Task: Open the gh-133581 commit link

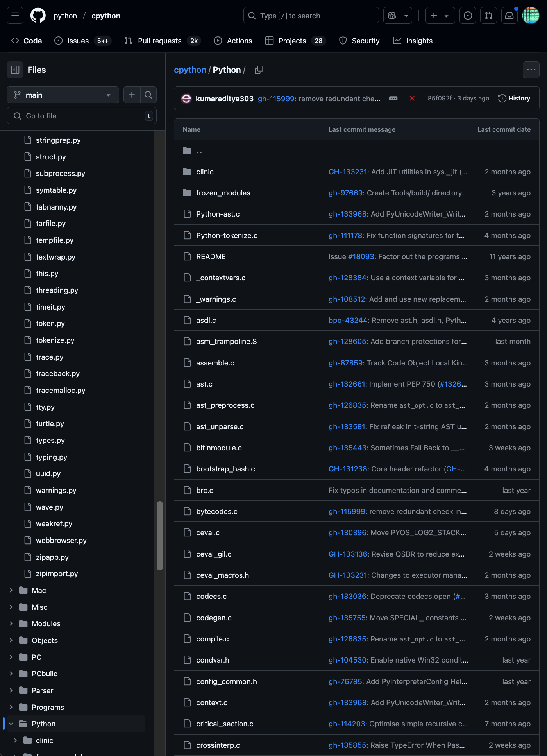Action: tap(347, 426)
